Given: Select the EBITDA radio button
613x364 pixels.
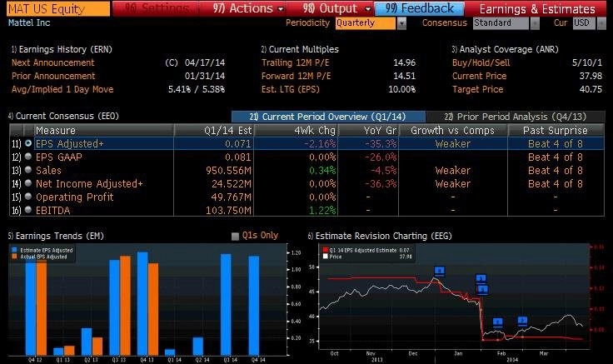Looking at the screenshot, I should (28, 210).
